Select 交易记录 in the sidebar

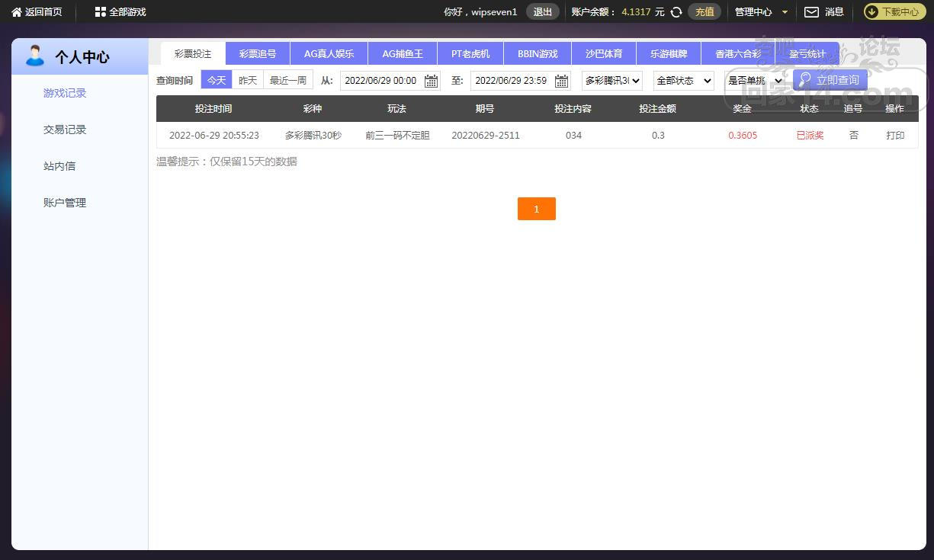(65, 130)
